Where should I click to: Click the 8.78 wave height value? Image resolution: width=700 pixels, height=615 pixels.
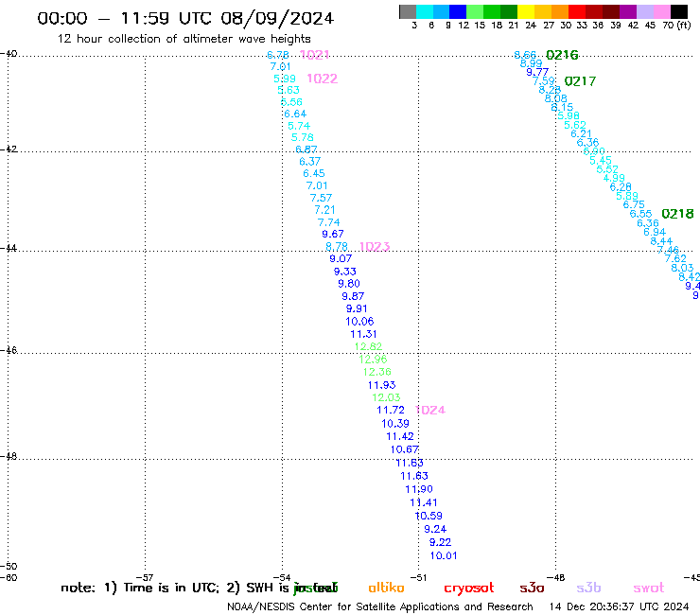(x=337, y=246)
